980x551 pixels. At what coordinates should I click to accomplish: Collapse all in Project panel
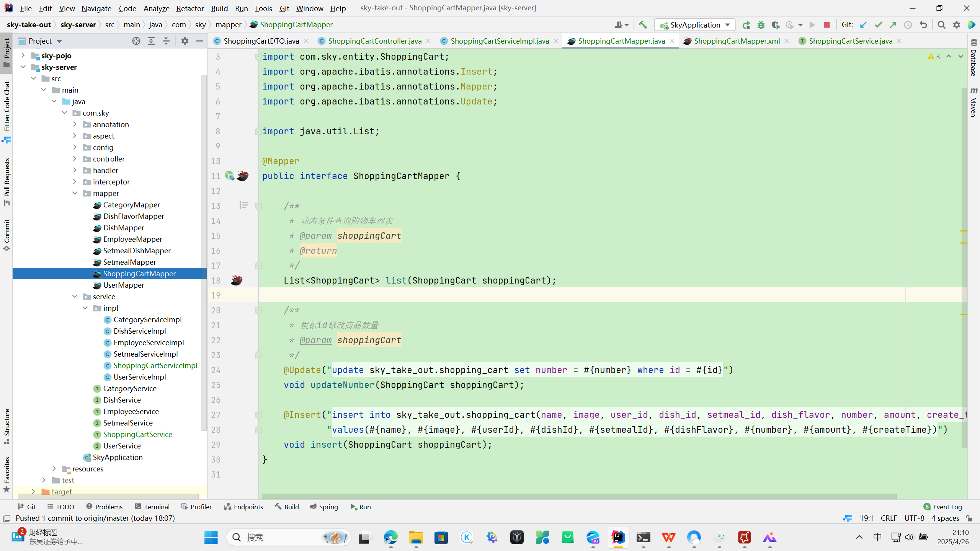166,41
